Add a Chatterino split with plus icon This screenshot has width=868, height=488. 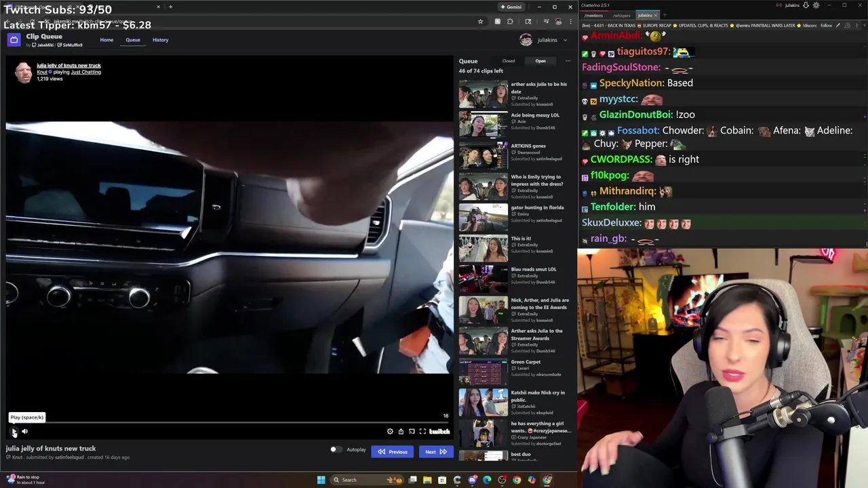863,26
